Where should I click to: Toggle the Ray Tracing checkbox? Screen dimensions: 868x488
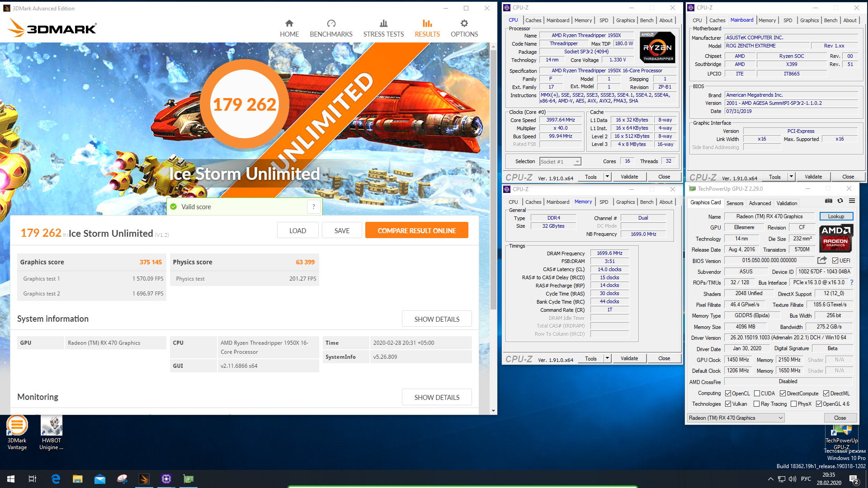(756, 404)
